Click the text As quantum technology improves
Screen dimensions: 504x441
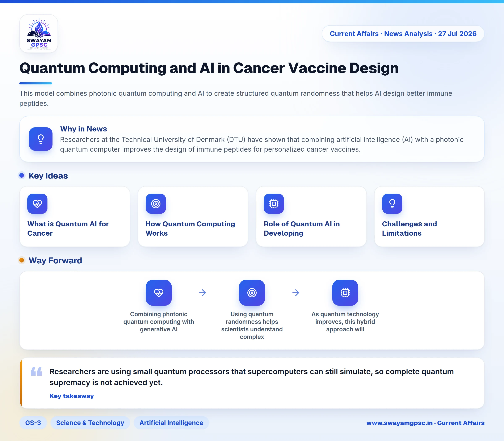point(345,322)
